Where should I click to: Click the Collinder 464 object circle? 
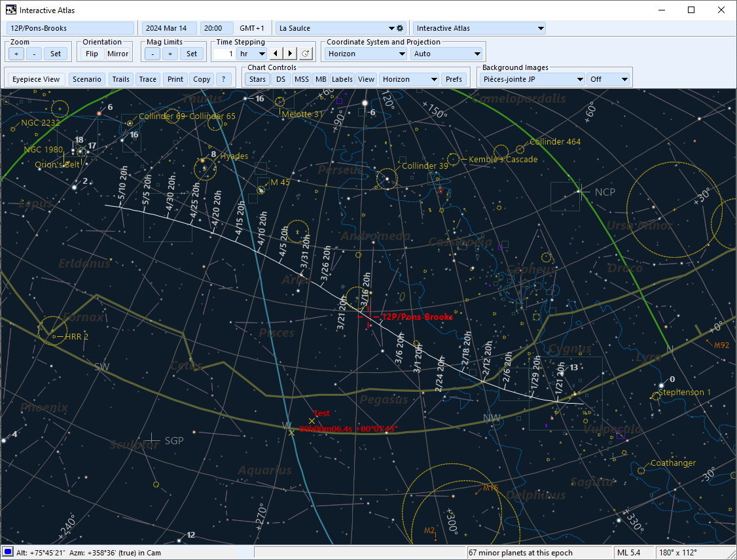(520, 149)
